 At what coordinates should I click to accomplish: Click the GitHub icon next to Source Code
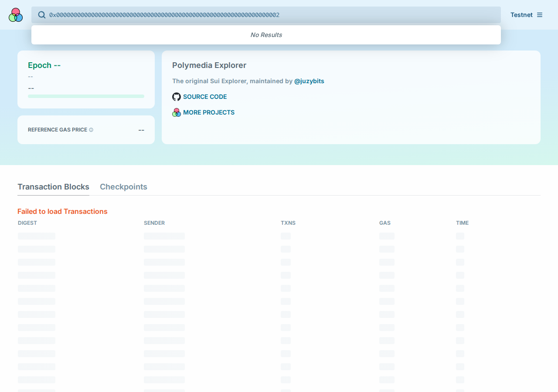177,97
